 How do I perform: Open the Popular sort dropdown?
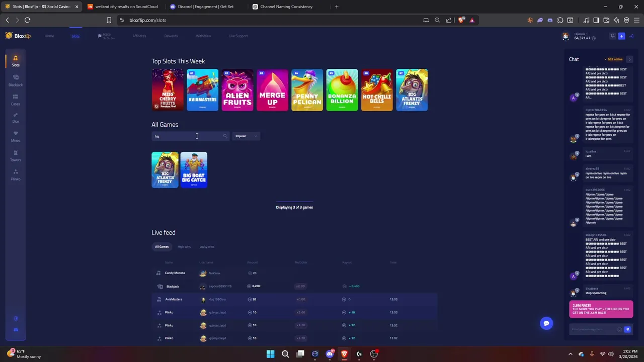click(246, 136)
